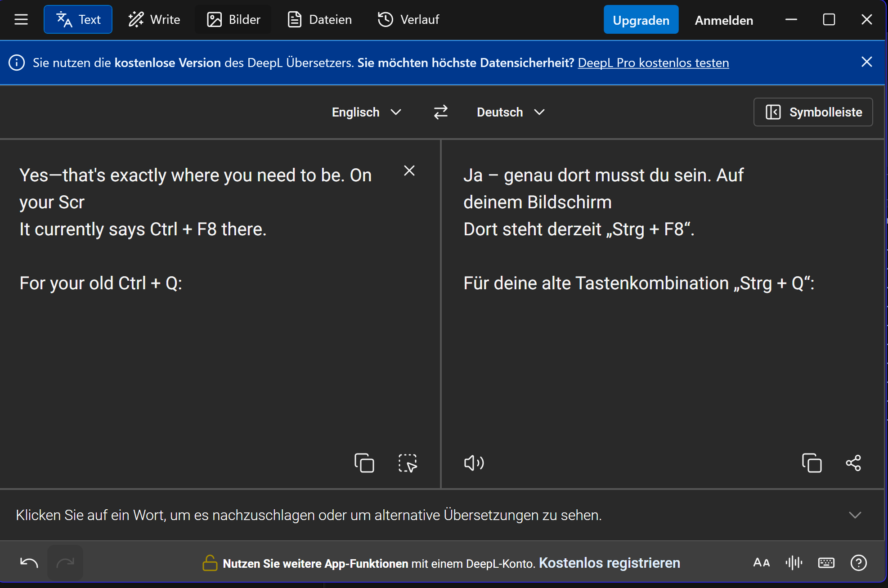
Task: Open the Verlauf history tab
Action: coord(408,20)
